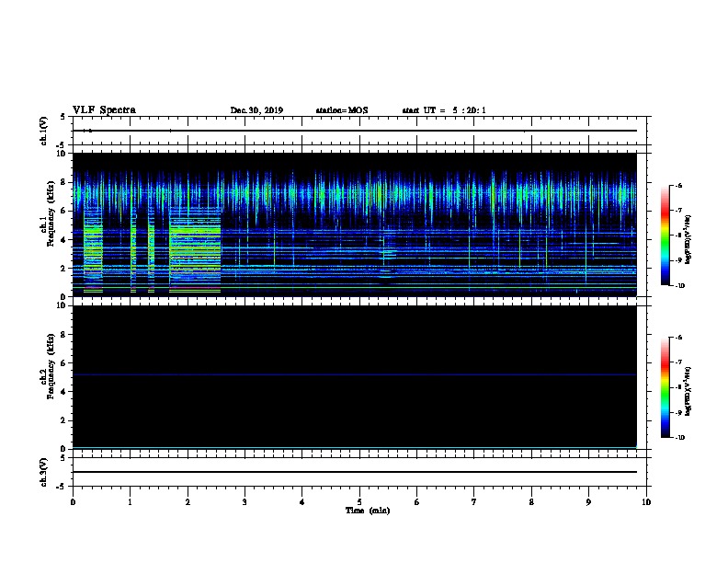Click the time axis tick label "8"

click(531, 502)
